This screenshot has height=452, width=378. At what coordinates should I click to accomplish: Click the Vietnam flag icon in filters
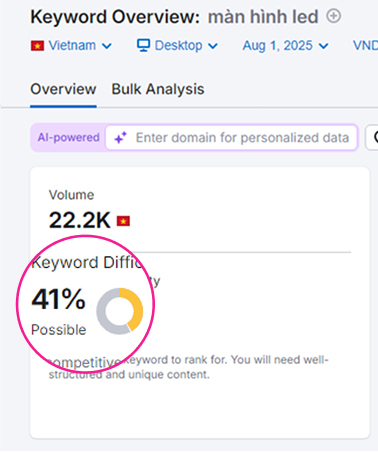coord(38,46)
